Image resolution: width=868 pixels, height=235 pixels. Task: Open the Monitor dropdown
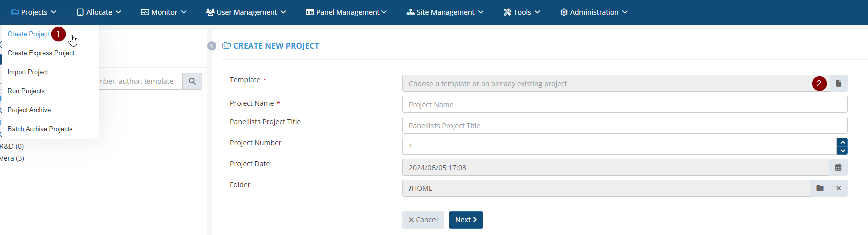tap(164, 12)
